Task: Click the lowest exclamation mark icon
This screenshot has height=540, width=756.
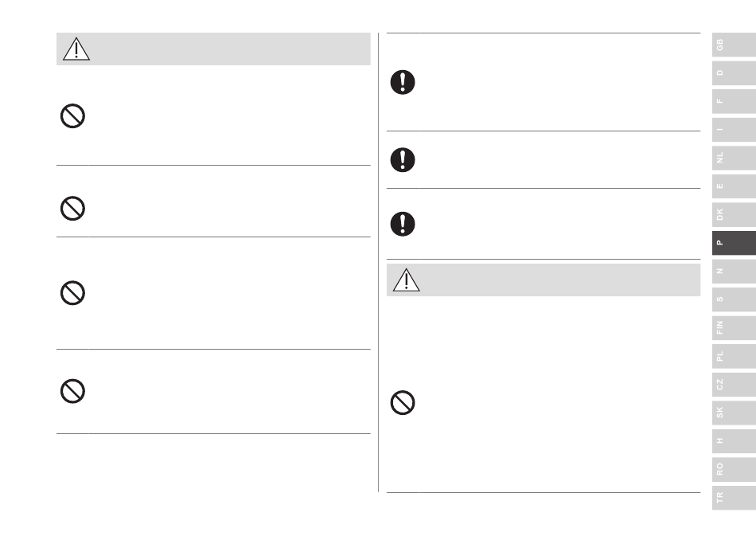Action: click(x=403, y=224)
